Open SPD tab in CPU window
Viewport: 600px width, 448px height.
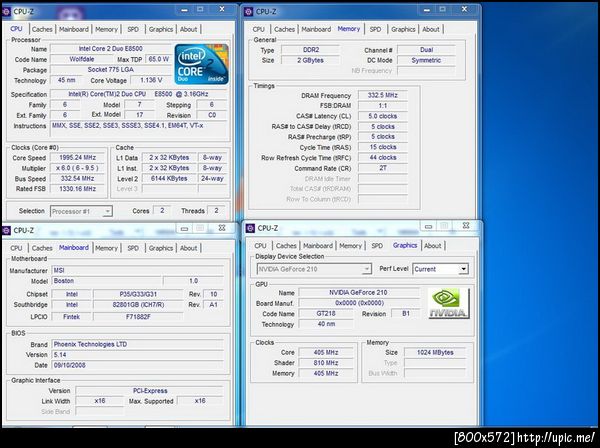[133, 29]
